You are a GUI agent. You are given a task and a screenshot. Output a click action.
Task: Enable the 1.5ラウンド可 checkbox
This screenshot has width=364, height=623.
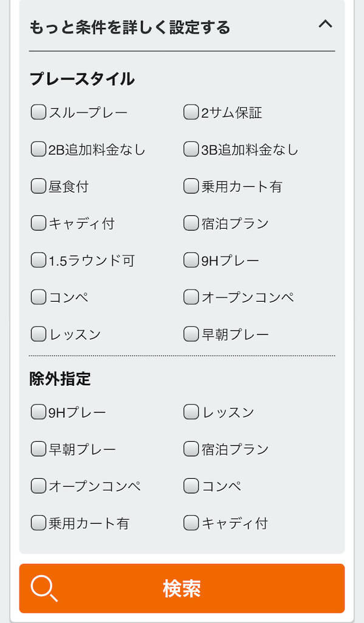38,260
